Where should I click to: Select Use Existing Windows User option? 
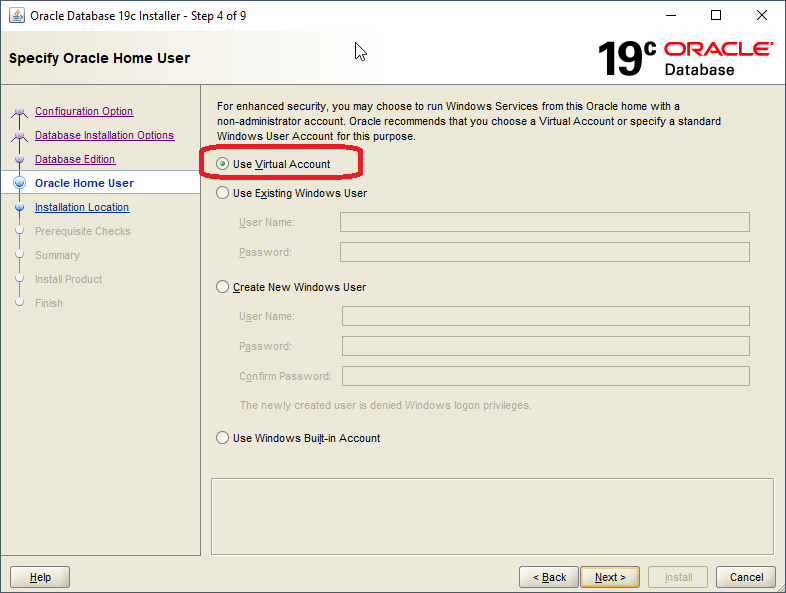pos(223,193)
